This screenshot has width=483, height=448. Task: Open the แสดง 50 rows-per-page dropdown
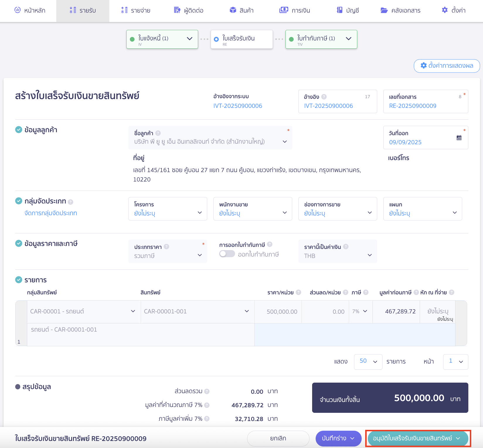tap(368, 362)
